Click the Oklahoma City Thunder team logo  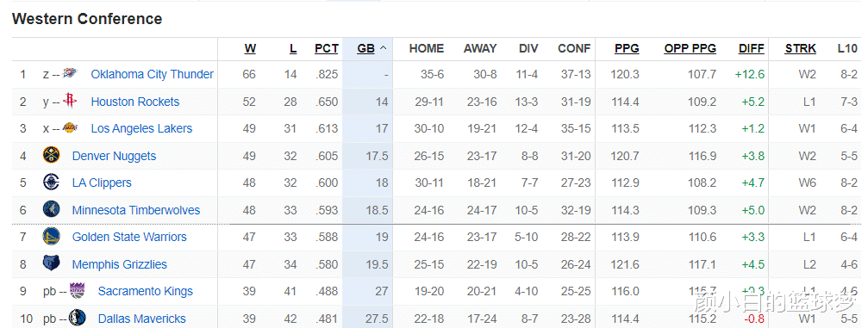pyautogui.click(x=70, y=73)
